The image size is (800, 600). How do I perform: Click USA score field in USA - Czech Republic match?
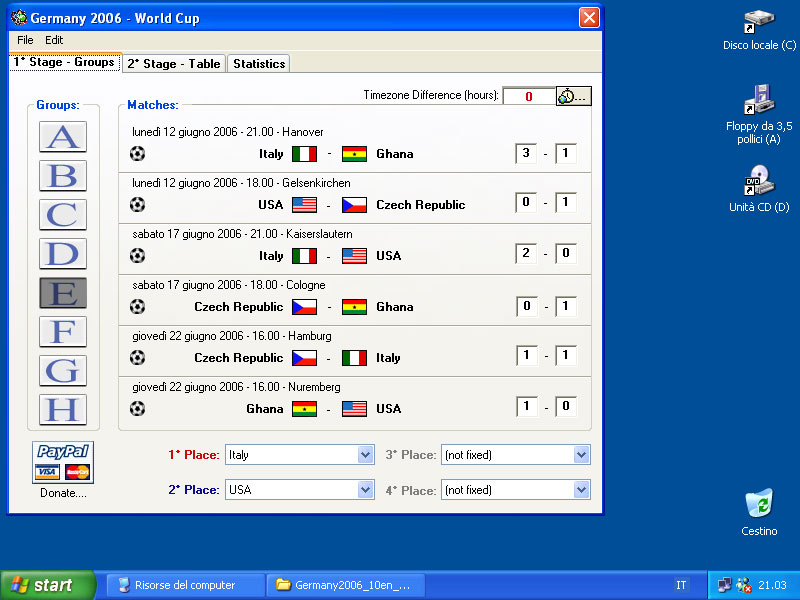(526, 203)
